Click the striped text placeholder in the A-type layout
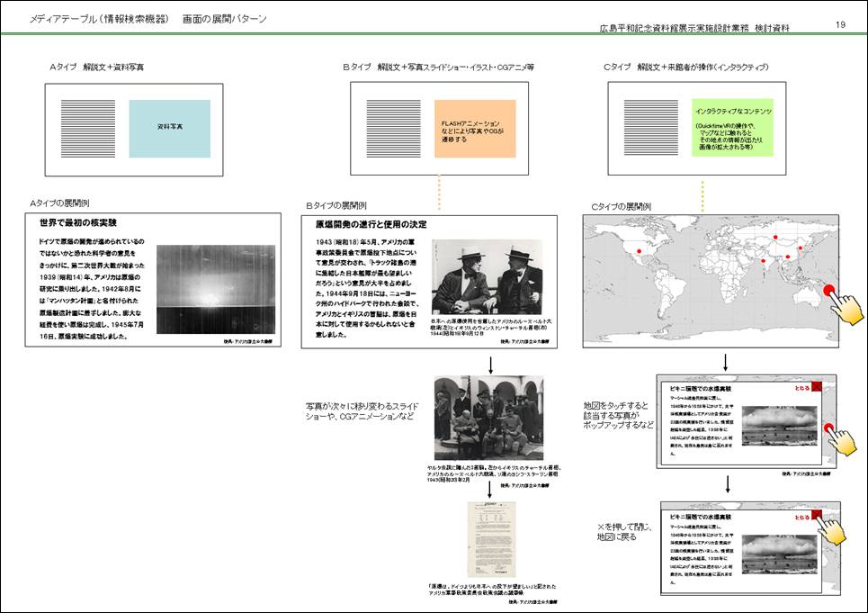 click(x=88, y=129)
